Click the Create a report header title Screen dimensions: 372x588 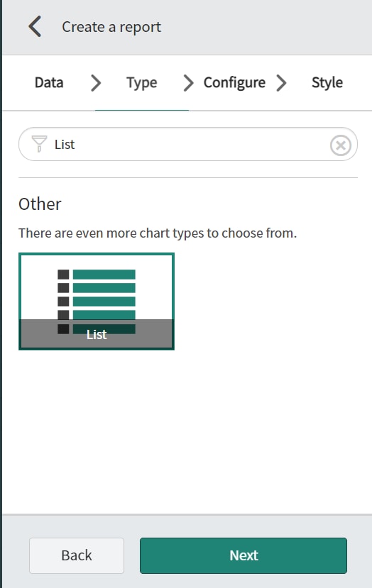111,27
